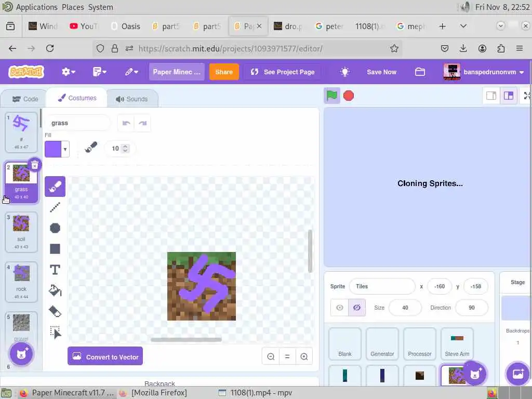Screen dimensions: 532x399
Task: Open the Choose a Sprite cat button
Action: click(475, 374)
